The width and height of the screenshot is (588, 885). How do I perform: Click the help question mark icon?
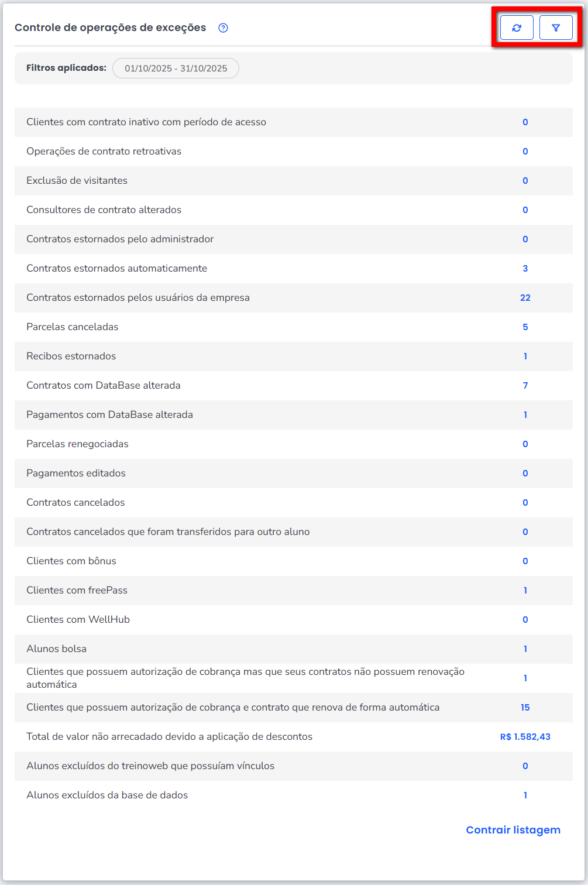pos(223,28)
